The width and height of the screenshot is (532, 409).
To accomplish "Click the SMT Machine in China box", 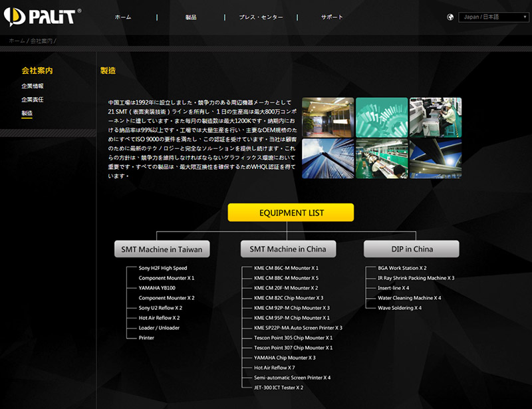I will pos(288,249).
